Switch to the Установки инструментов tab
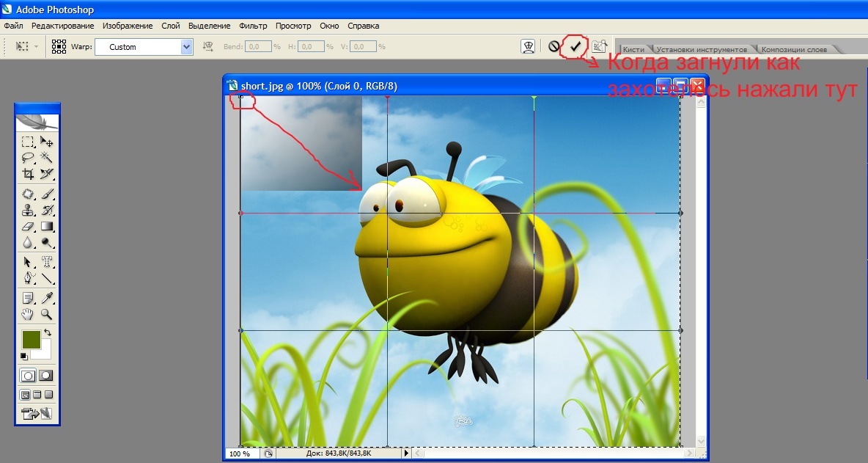The height and width of the screenshot is (463, 868). point(702,49)
